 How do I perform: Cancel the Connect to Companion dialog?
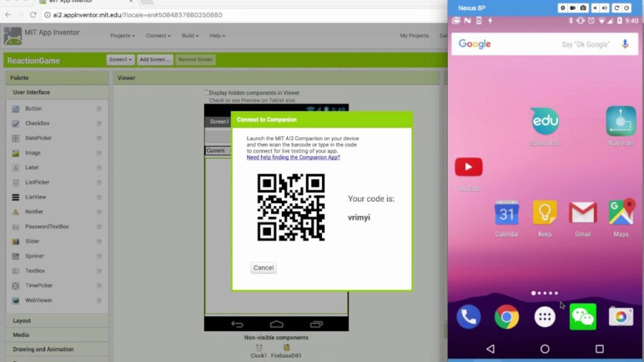tap(264, 268)
